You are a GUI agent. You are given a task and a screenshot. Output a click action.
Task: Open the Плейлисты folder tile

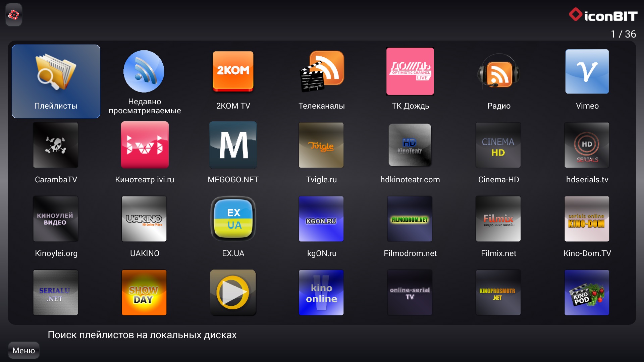click(x=56, y=81)
